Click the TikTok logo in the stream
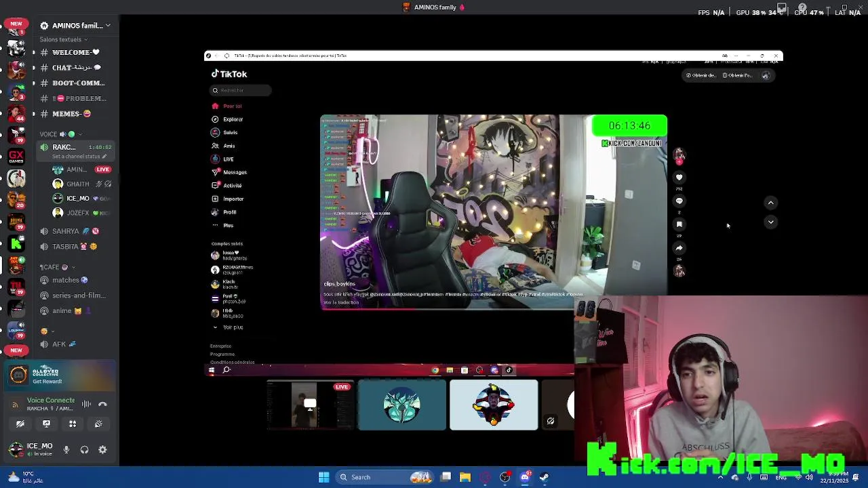The width and height of the screenshot is (868, 488). click(229, 74)
